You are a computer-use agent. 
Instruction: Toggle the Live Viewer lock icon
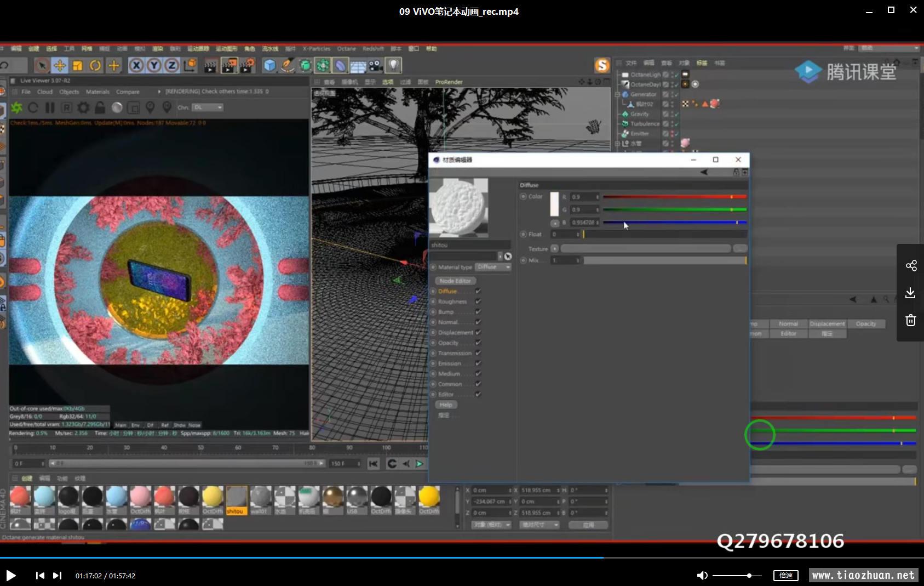click(100, 107)
